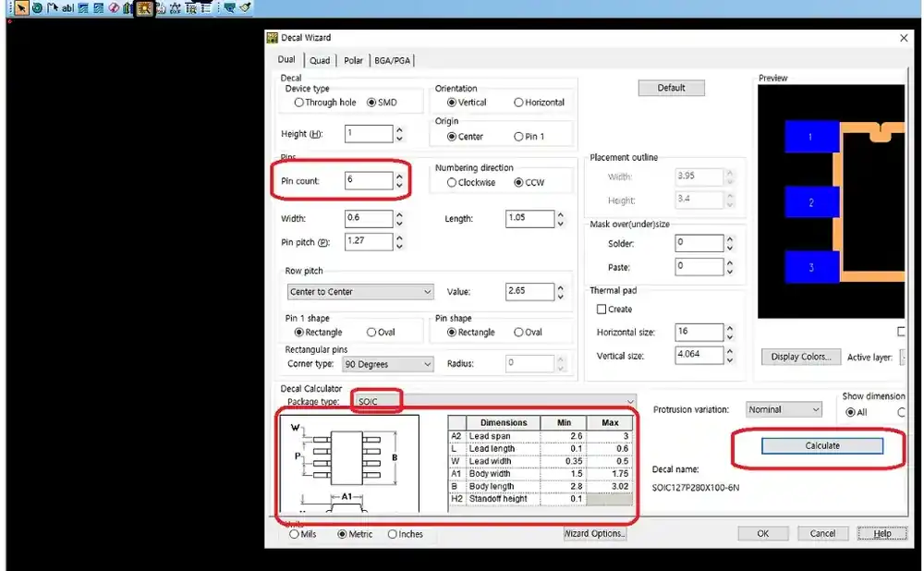
Task: Select Oval for Pin 1 shape
Action: click(371, 333)
